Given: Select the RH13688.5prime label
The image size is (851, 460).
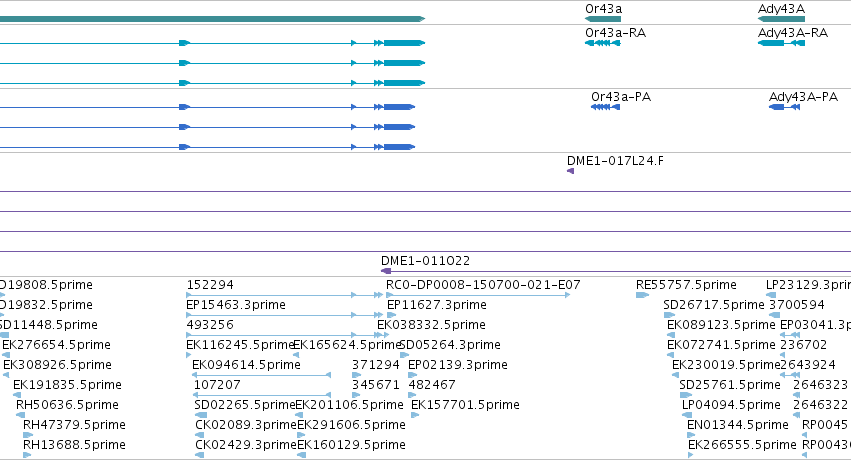Looking at the screenshot, I should coord(74,445).
